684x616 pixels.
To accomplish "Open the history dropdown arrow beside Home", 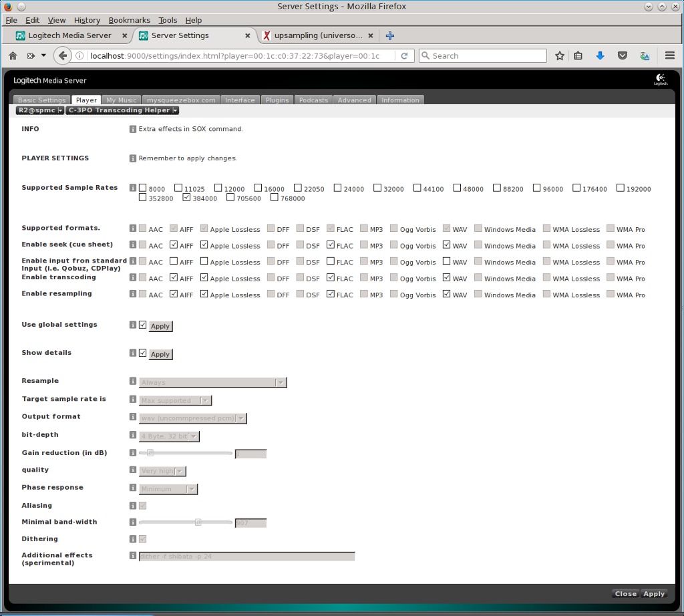I will [43, 55].
